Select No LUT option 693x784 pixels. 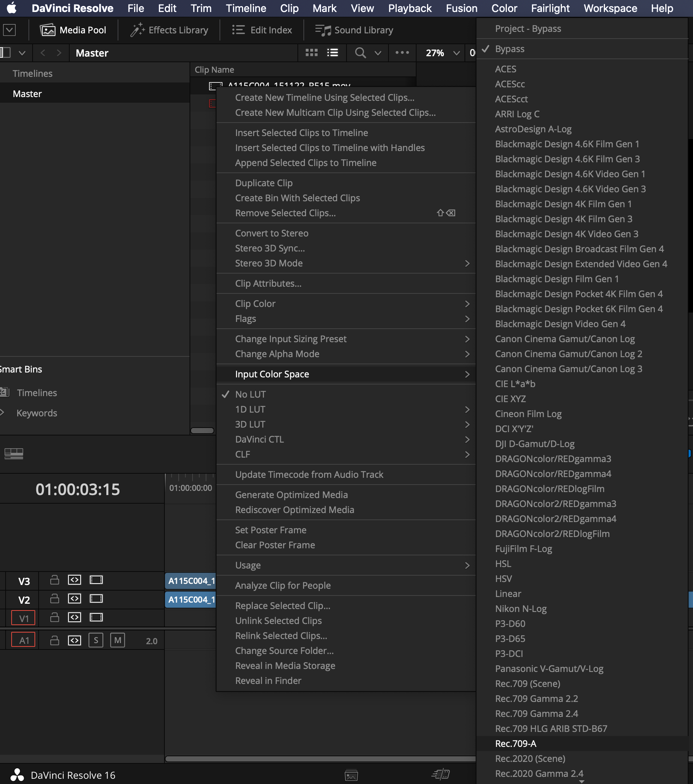click(346, 394)
